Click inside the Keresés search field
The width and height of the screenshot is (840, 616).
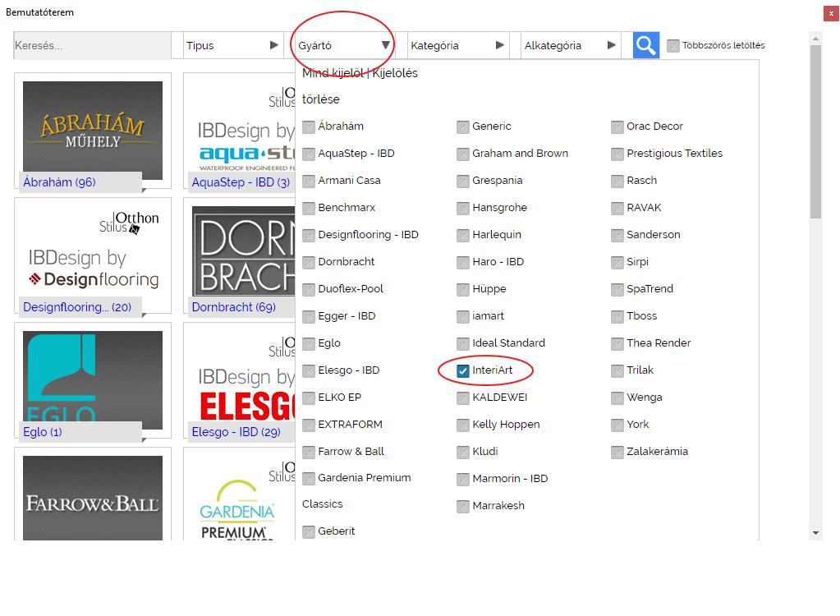coord(92,45)
